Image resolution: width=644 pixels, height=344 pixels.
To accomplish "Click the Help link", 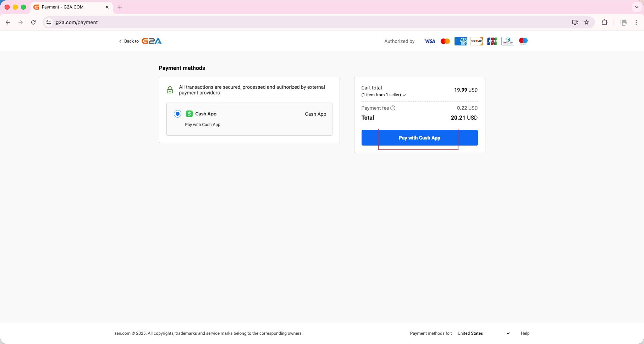I will (525, 333).
